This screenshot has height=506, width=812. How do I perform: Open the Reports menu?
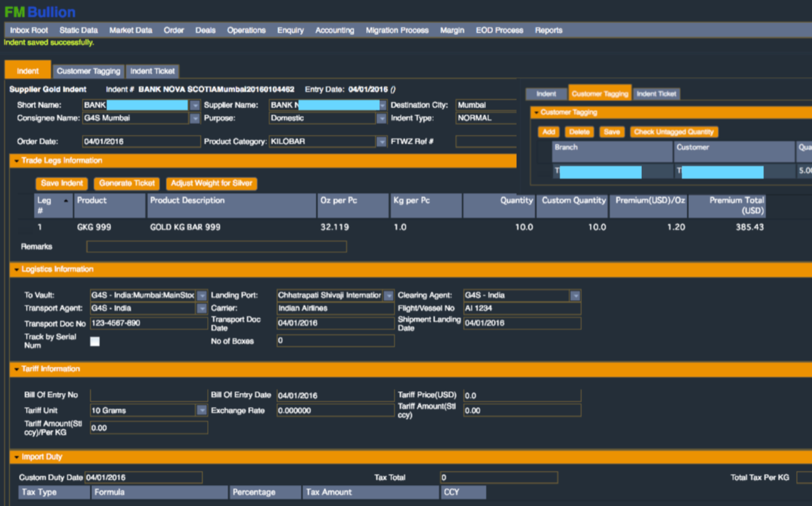click(549, 30)
